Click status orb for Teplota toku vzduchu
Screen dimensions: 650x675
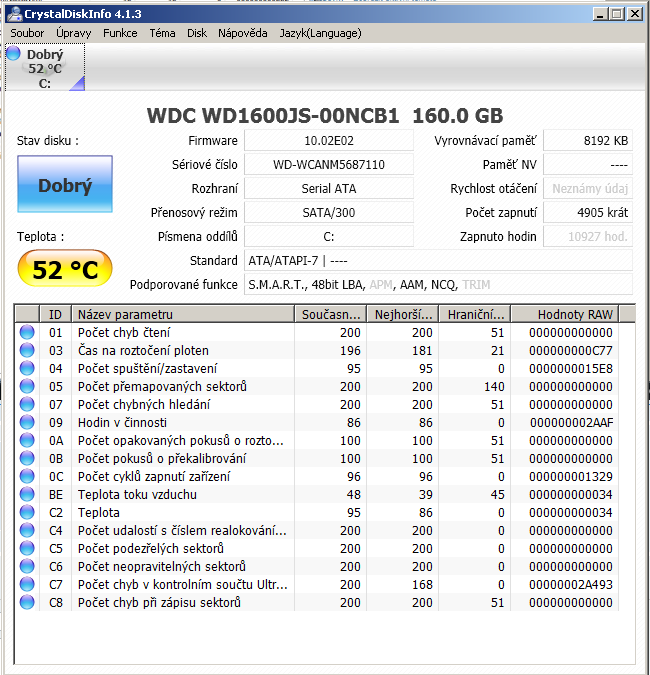[27, 495]
